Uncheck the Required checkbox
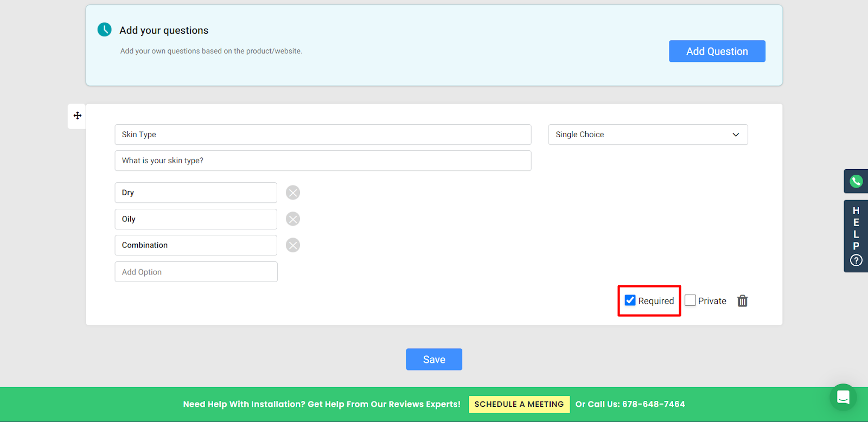Image resolution: width=868 pixels, height=422 pixels. pos(630,300)
